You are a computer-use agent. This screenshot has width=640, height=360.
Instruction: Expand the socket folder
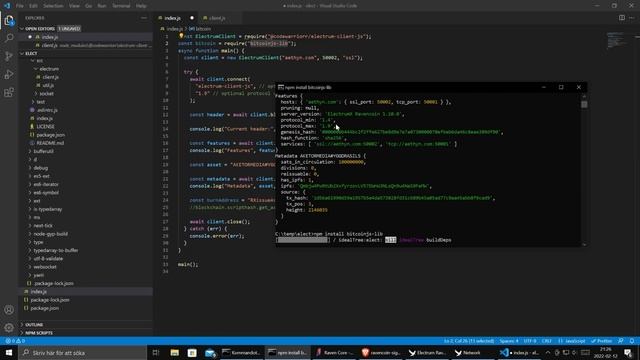coord(36,93)
